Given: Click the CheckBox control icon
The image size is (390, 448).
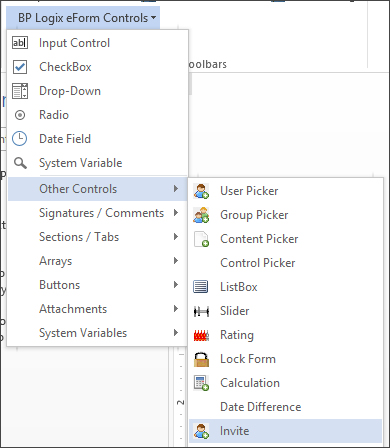Looking at the screenshot, I should click(x=20, y=67).
